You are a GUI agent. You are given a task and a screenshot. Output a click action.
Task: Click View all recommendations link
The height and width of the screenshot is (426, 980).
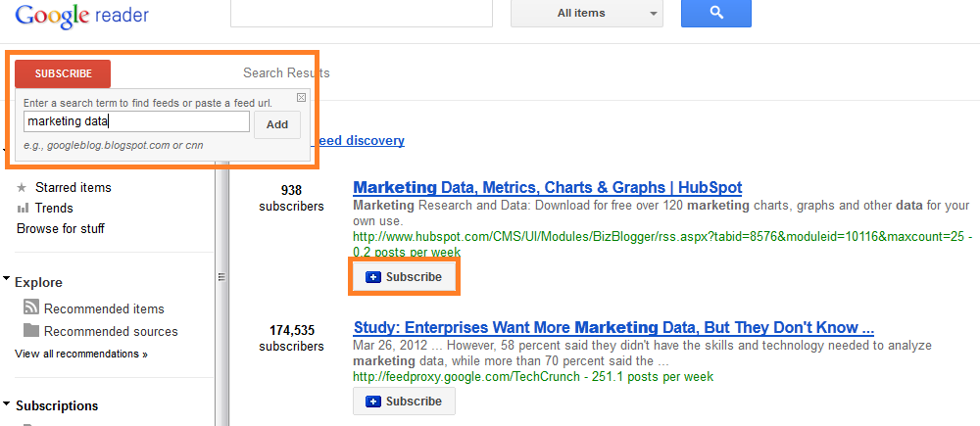click(x=81, y=354)
